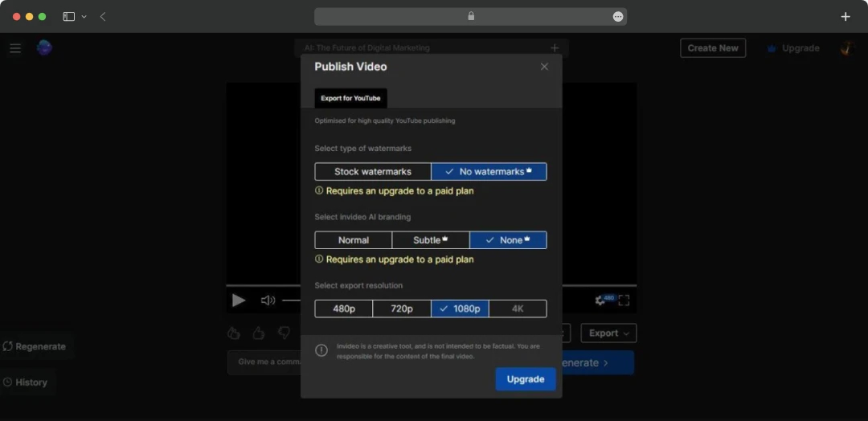
Task: Open video quality settings gear
Action: pos(600,300)
